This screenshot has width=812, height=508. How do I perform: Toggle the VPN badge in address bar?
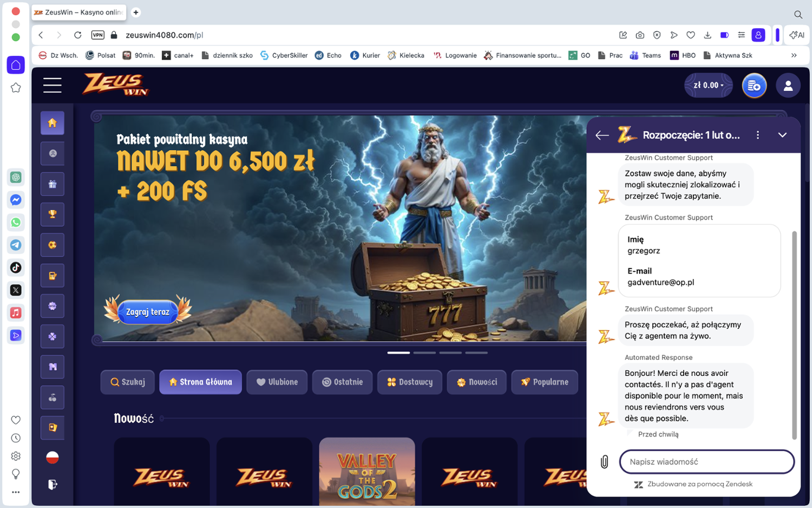pyautogui.click(x=98, y=35)
